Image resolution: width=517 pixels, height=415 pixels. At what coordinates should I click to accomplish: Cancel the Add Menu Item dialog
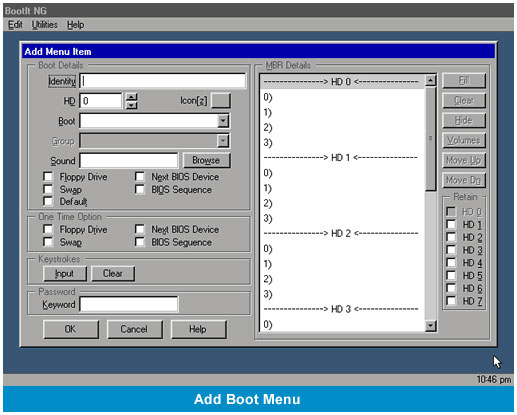click(134, 329)
